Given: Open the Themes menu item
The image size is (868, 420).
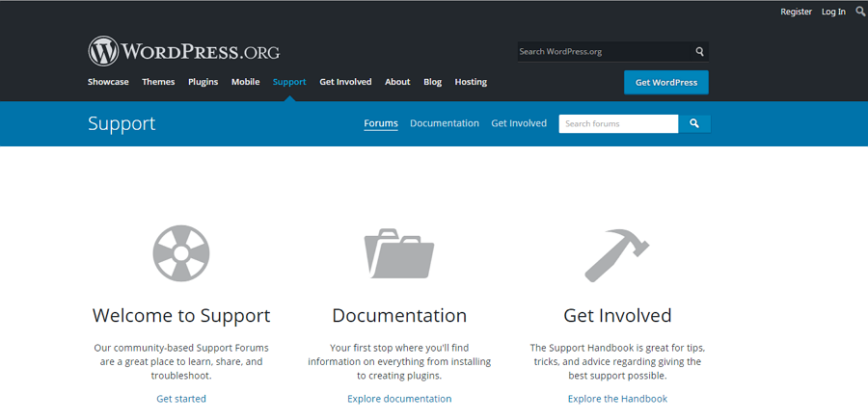Looking at the screenshot, I should pos(158,82).
